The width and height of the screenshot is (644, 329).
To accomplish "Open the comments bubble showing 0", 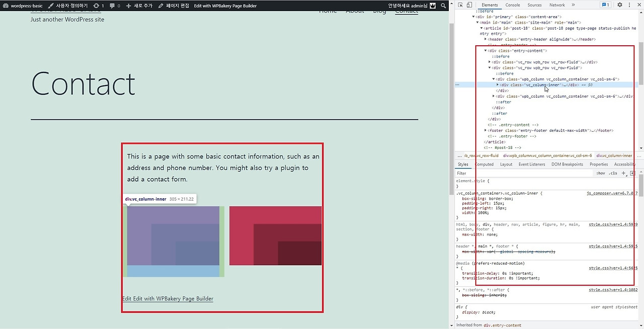I will pyautogui.click(x=115, y=6).
